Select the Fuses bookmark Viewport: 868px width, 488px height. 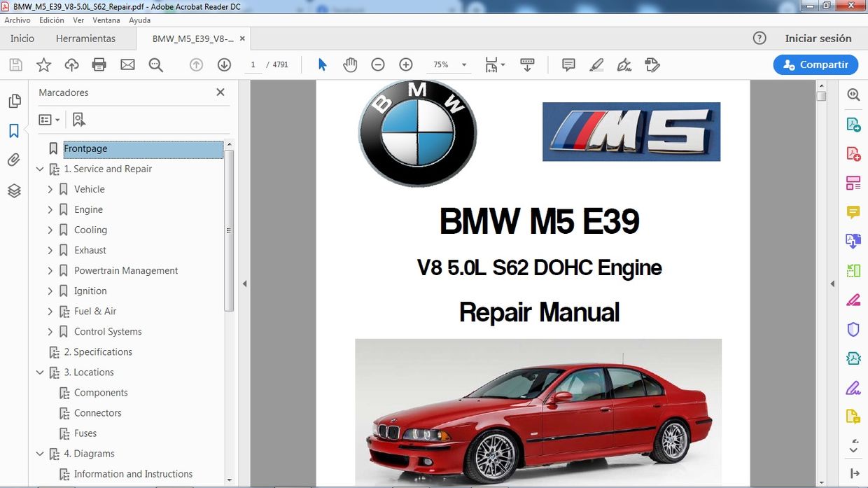tap(87, 433)
